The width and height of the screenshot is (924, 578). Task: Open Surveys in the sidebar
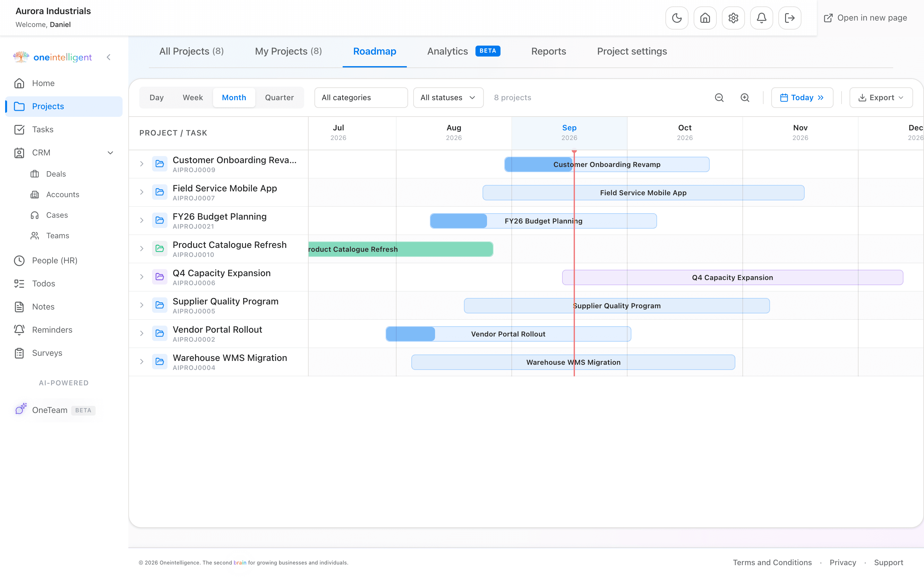(x=64, y=353)
